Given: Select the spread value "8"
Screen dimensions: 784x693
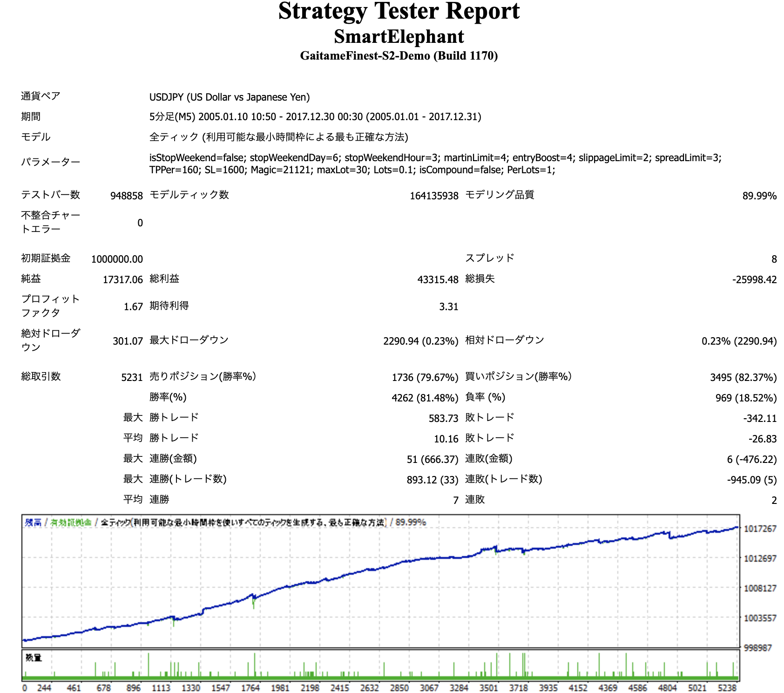Looking at the screenshot, I should click(x=774, y=259).
